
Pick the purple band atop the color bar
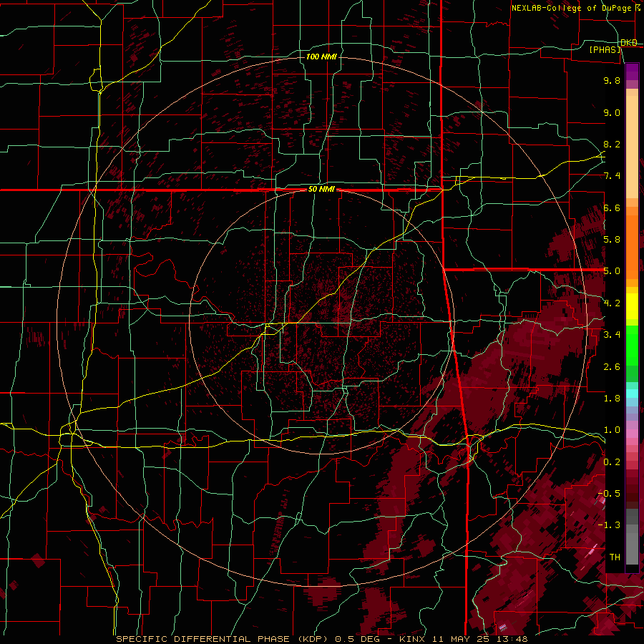(632, 72)
